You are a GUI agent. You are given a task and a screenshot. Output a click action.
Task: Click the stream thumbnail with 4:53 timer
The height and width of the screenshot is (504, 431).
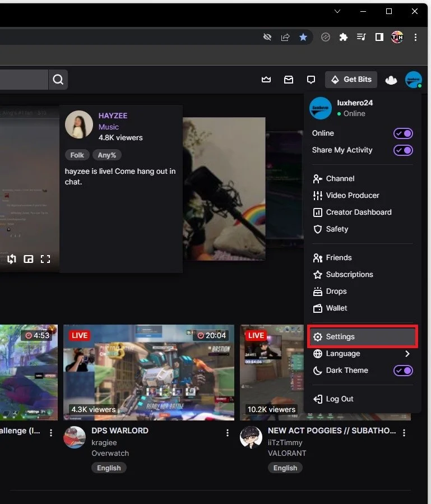pos(29,372)
